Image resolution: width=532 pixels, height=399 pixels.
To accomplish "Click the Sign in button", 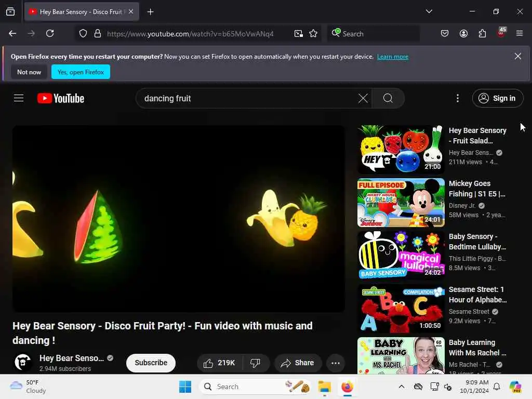I will click(x=497, y=98).
